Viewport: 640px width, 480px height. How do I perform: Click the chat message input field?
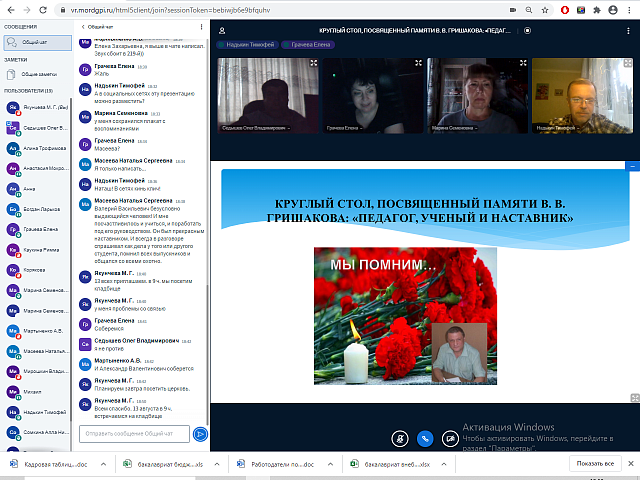click(x=134, y=434)
